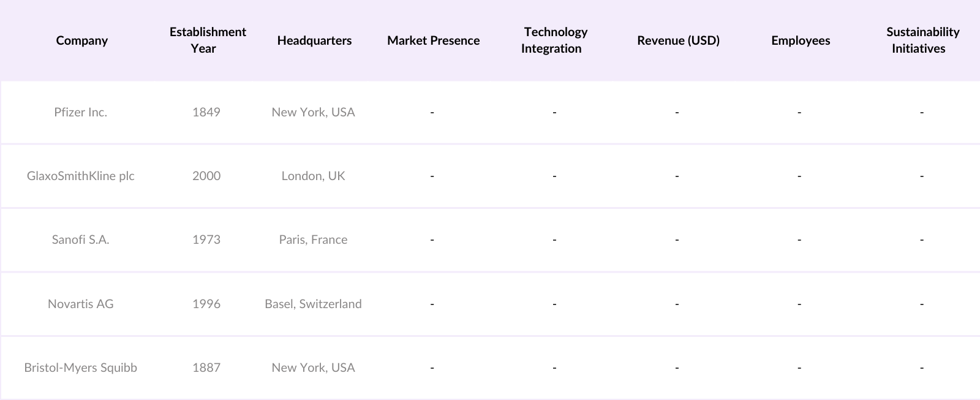Select the Sustainability Initiatives header
This screenshot has height=400, width=980.
pos(922,40)
